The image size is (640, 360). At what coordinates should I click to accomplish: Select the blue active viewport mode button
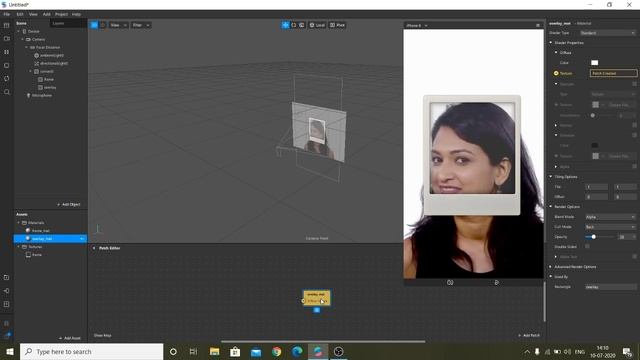pos(94,25)
